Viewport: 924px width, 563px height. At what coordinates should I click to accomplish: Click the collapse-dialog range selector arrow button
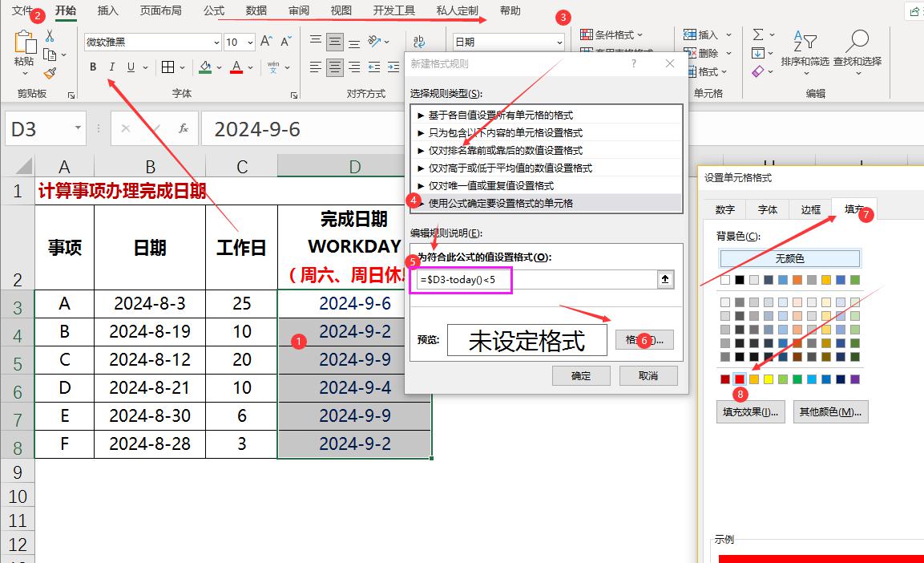coord(665,279)
